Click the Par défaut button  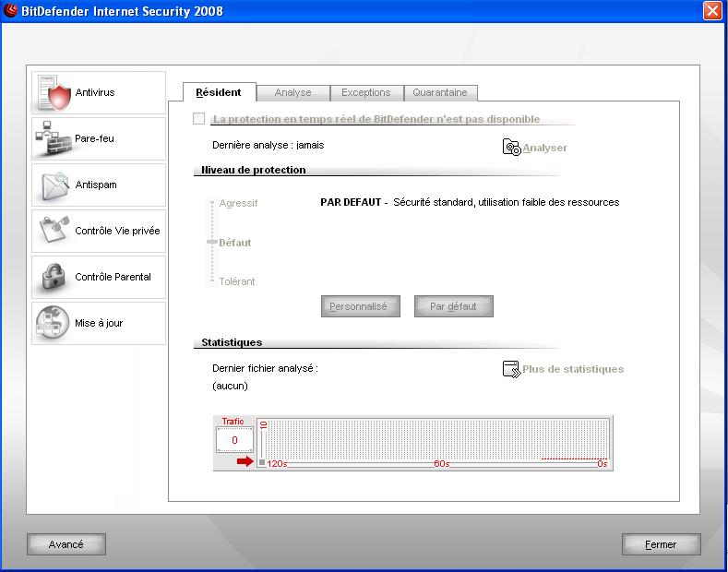(x=454, y=306)
